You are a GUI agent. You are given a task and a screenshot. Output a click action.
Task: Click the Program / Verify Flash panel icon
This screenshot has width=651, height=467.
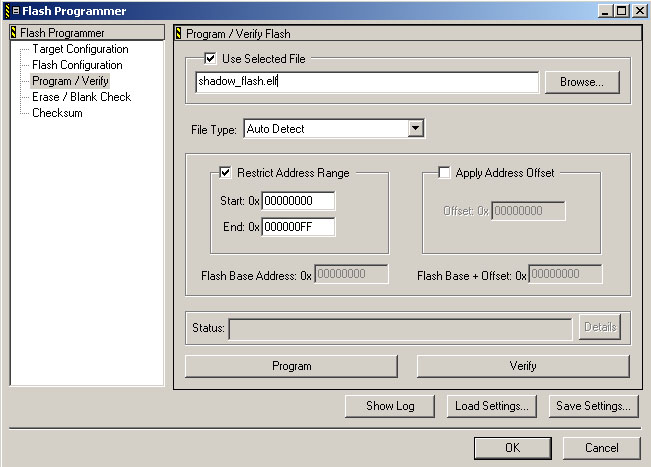179,33
